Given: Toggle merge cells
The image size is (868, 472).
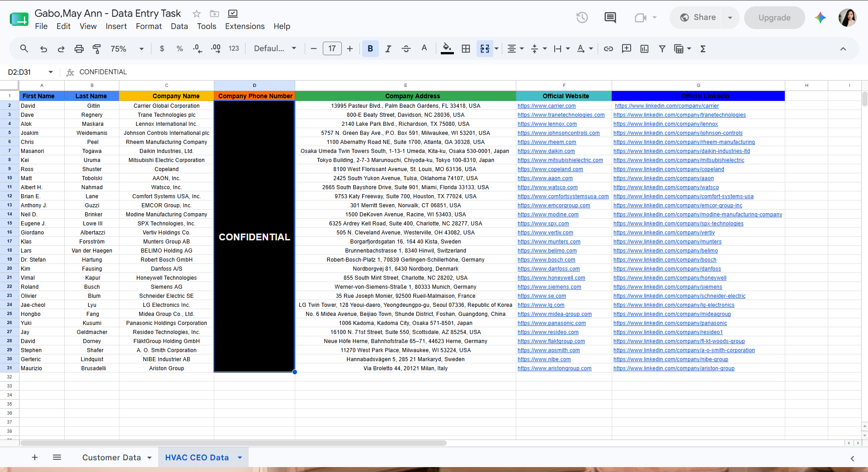Looking at the screenshot, I should tap(485, 49).
